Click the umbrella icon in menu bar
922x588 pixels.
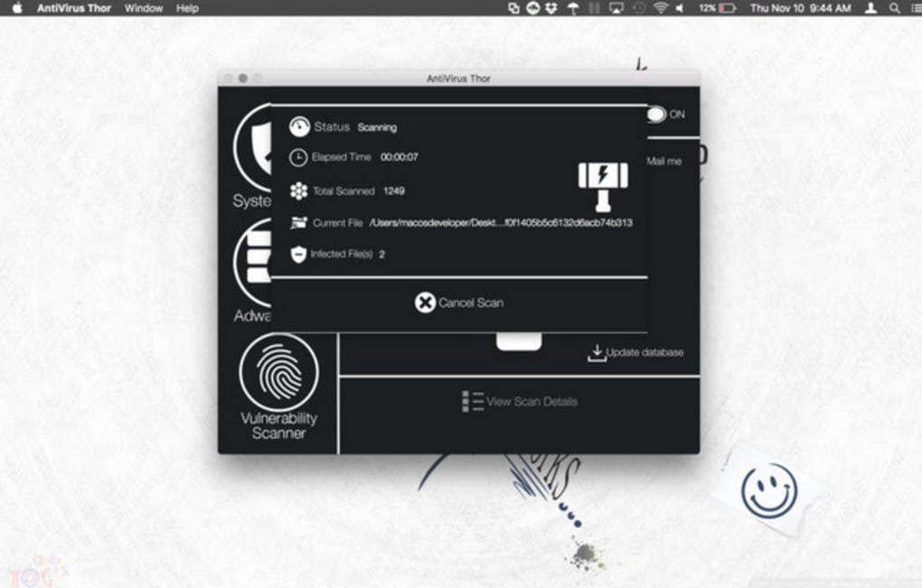573,8
